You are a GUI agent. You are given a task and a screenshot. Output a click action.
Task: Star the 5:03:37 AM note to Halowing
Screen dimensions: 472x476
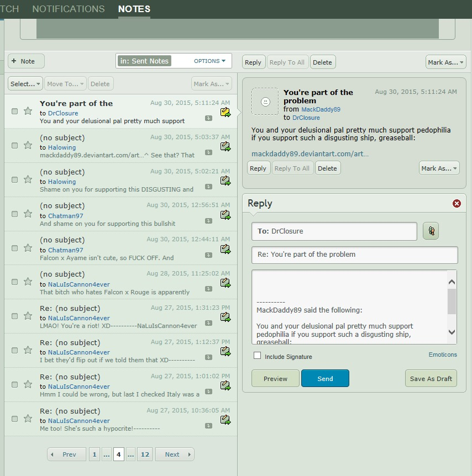pyautogui.click(x=28, y=145)
